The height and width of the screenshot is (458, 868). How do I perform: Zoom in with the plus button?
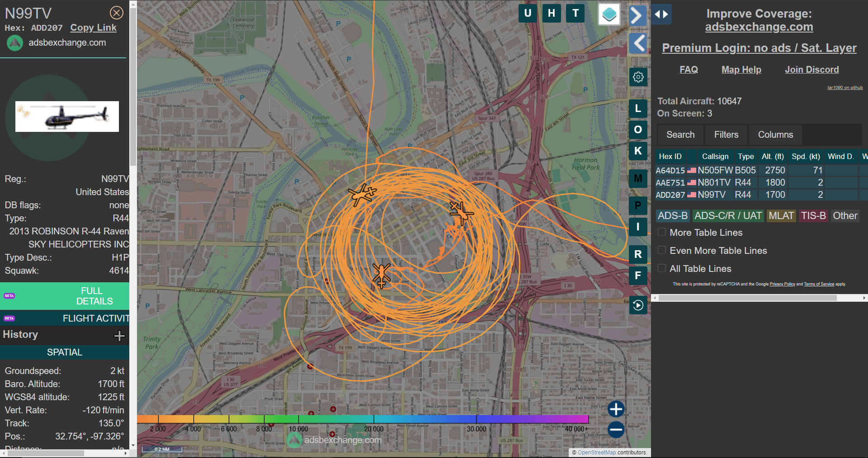[616, 409]
